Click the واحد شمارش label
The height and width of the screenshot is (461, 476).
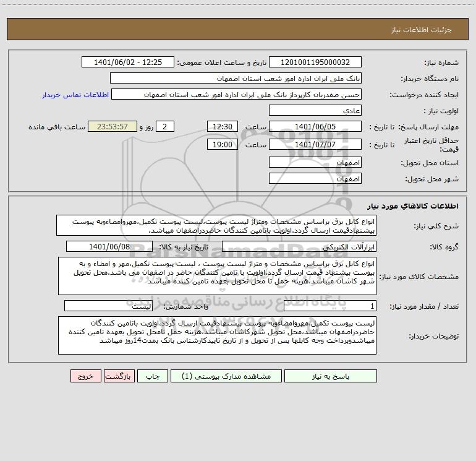[186, 307]
